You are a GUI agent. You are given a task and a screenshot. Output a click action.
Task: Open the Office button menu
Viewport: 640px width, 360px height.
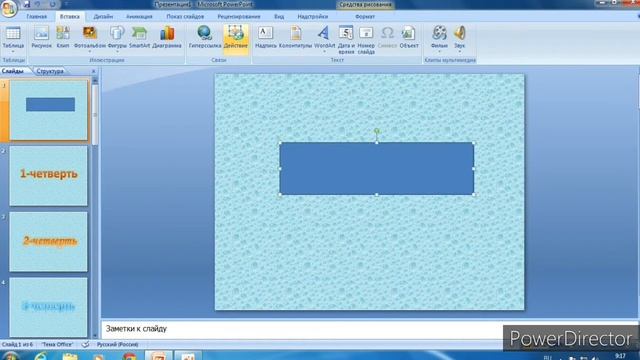point(9,8)
